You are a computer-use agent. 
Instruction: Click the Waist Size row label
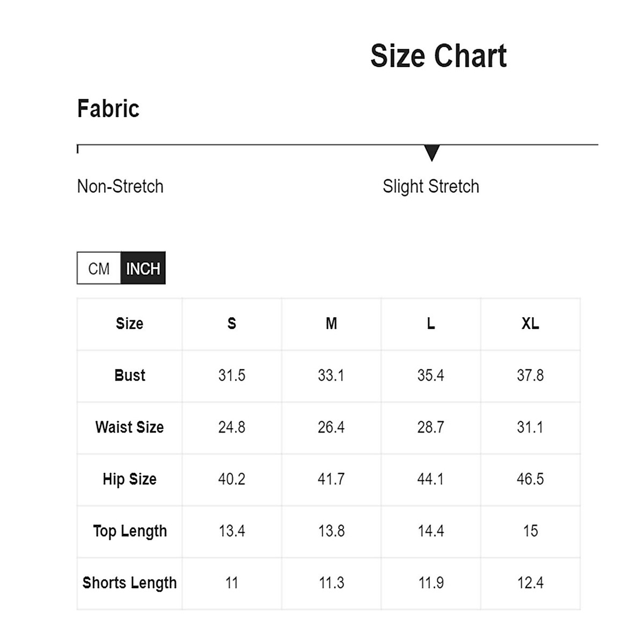point(130,427)
